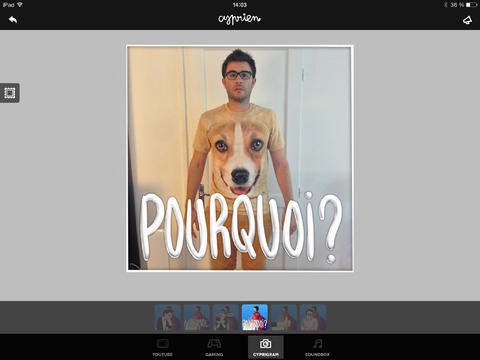Image resolution: width=480 pixels, height=360 pixels.
Task: Tap the frame selection icon on left edge
Action: pyautogui.click(x=10, y=93)
